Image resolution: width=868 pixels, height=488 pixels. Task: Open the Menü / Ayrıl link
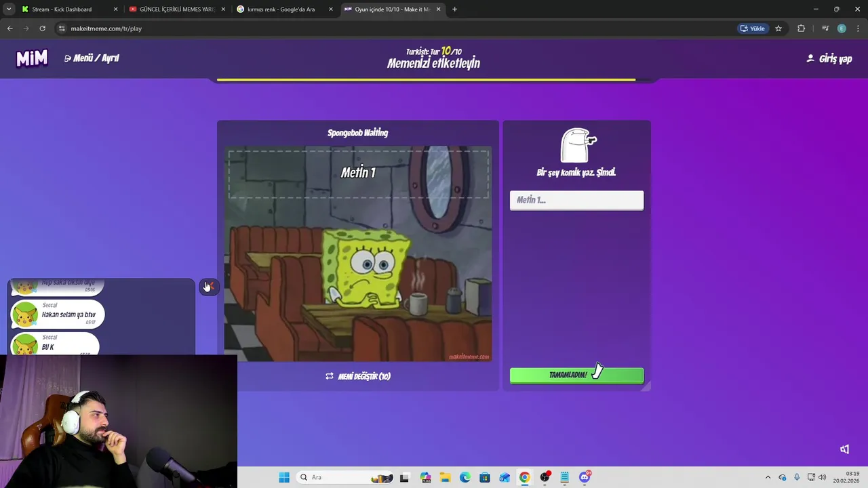[x=92, y=58]
